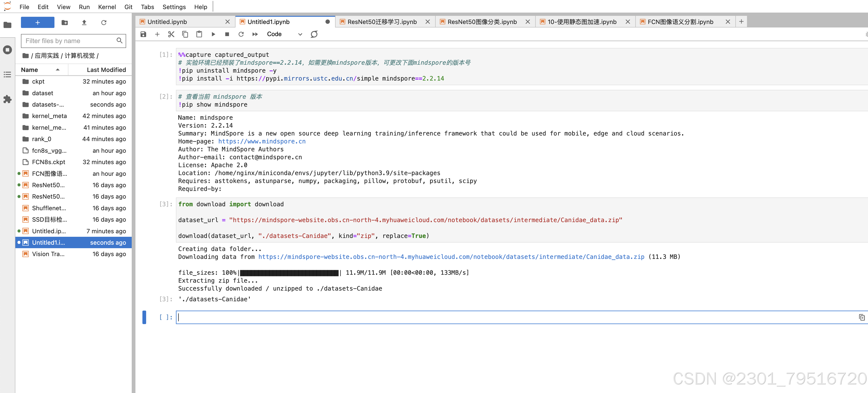Open the mindspore.cn home-page link
Viewport: 868px width, 393px height.
[x=262, y=141]
